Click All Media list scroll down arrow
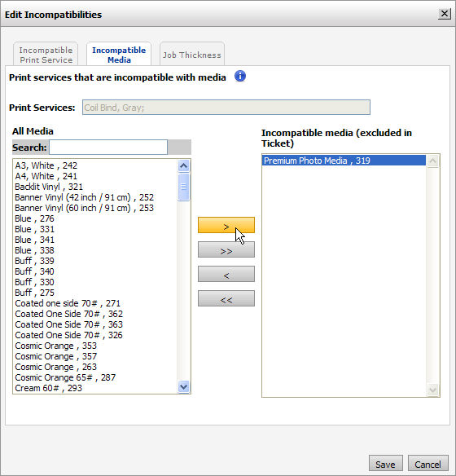The width and height of the screenshot is (456, 476). 183,386
